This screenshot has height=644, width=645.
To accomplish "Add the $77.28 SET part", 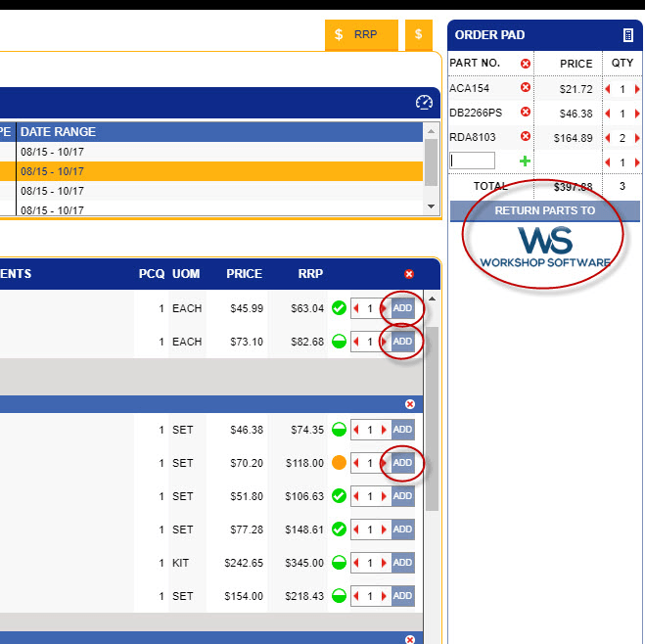I will (402, 529).
